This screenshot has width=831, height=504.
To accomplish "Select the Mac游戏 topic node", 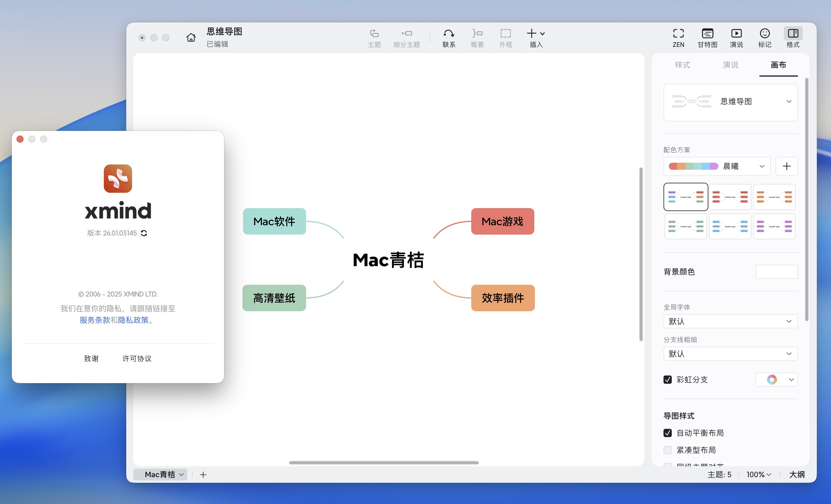I will 502,221.
